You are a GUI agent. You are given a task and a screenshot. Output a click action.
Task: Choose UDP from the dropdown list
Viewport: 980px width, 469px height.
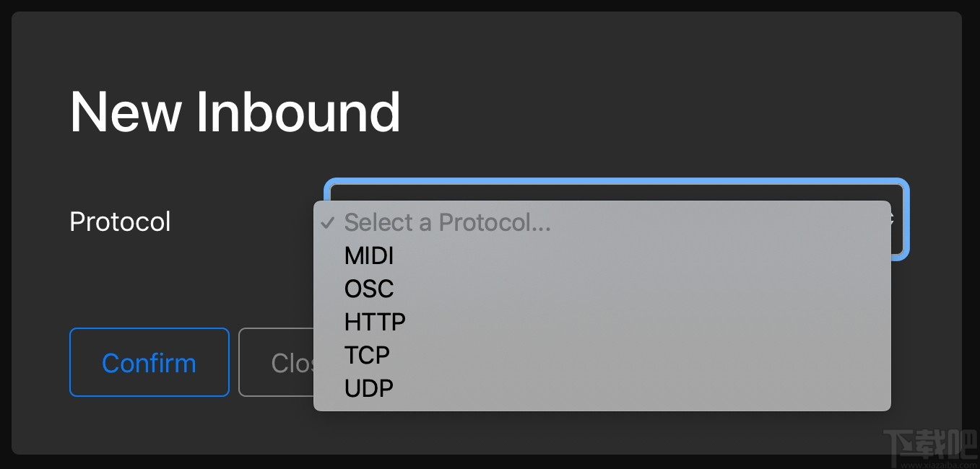click(x=369, y=388)
